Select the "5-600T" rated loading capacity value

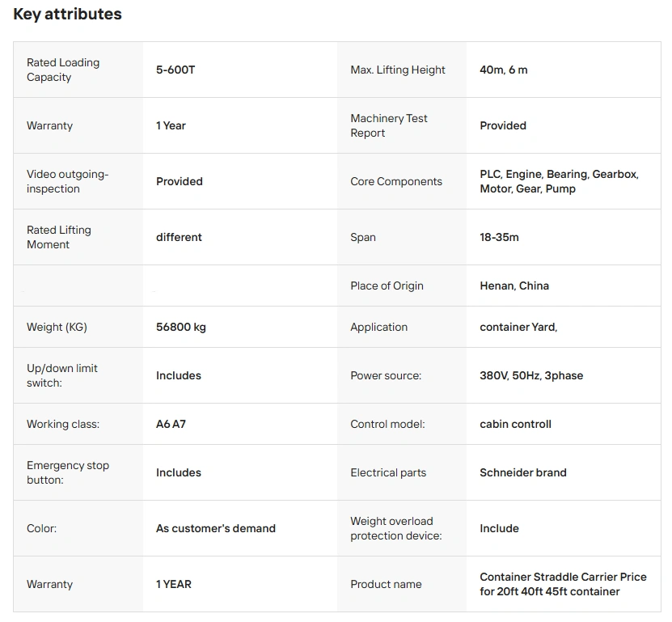175,70
